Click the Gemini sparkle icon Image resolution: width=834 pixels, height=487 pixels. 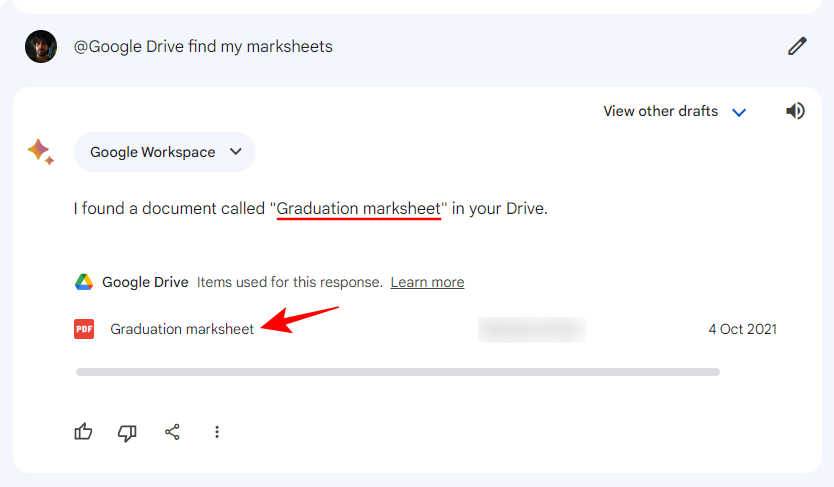[x=41, y=152]
